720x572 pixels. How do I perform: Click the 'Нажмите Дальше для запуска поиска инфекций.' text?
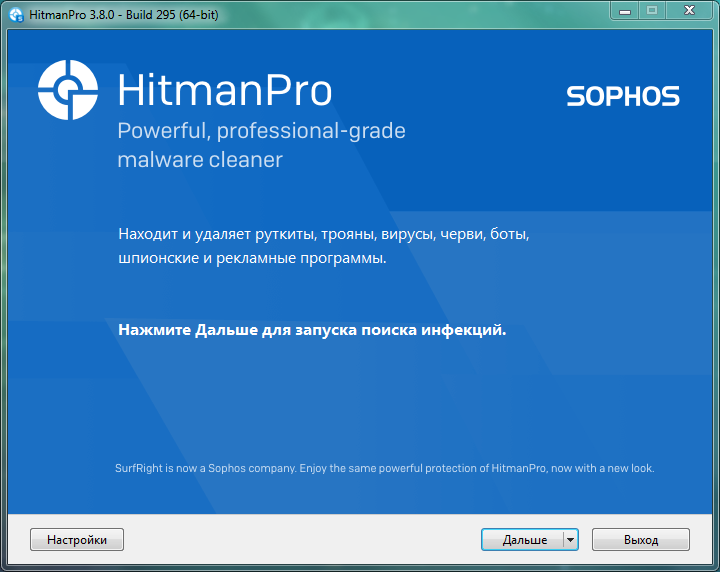312,330
